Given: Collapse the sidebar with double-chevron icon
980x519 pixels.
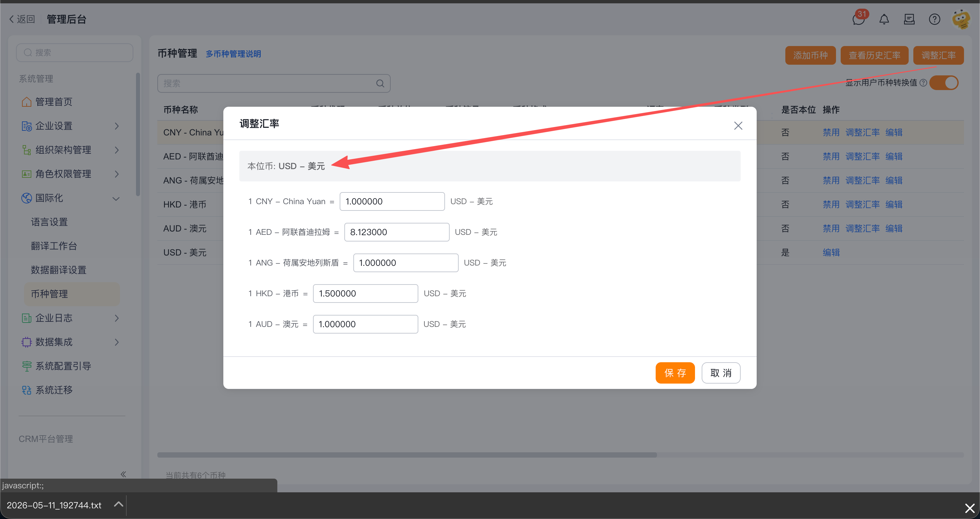Looking at the screenshot, I should 123,474.
